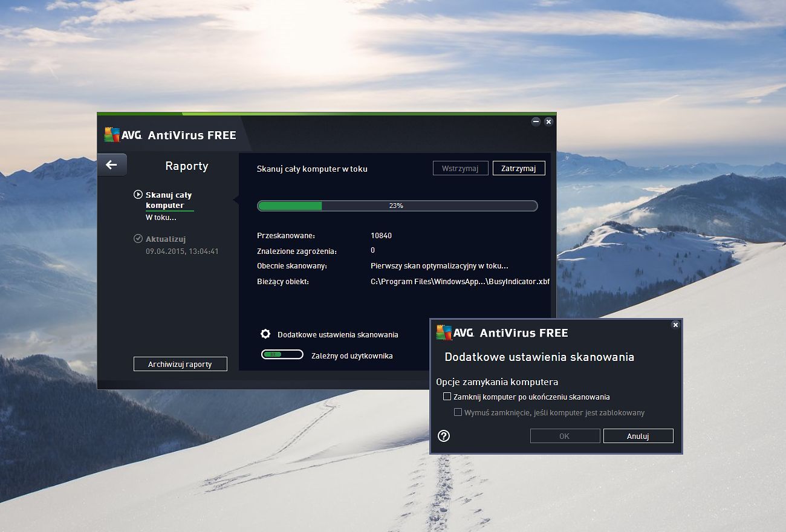This screenshot has height=532, width=786.
Task: Click the 23% scan progress bar
Action: click(397, 206)
